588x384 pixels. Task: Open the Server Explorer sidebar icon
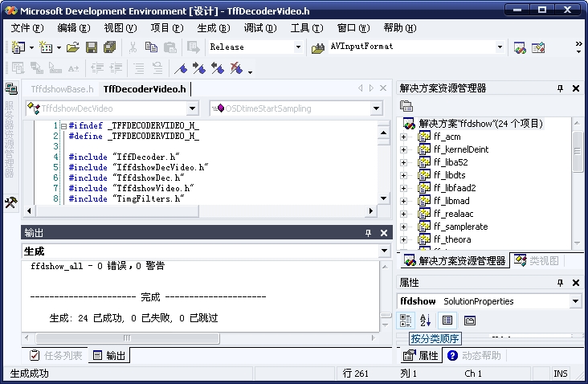point(11,89)
